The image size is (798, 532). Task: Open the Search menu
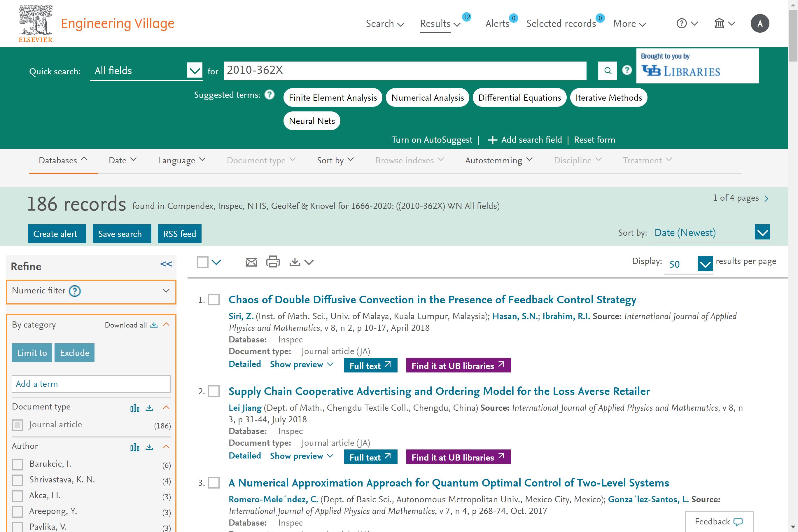coord(385,23)
